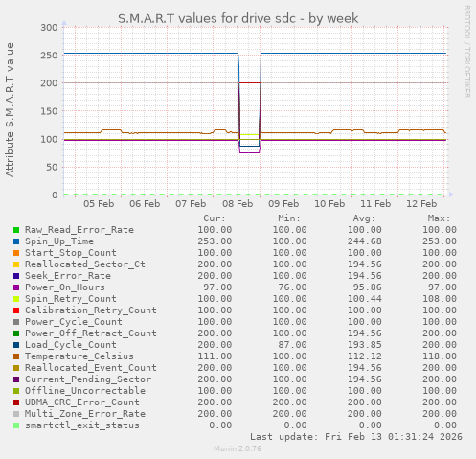Click the Attribute S.M.A.R.T value axis title

click(x=10, y=110)
